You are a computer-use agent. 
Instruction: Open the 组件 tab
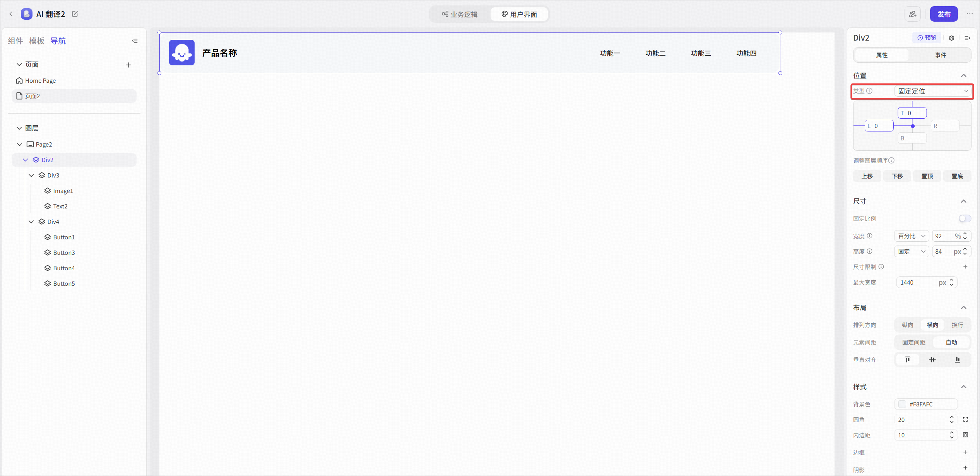[x=15, y=41]
